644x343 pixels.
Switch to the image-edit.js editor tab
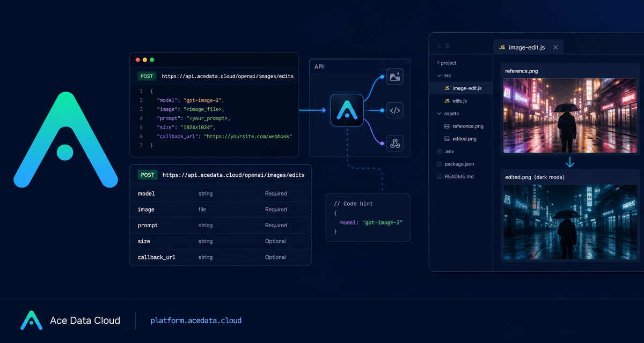528,47
